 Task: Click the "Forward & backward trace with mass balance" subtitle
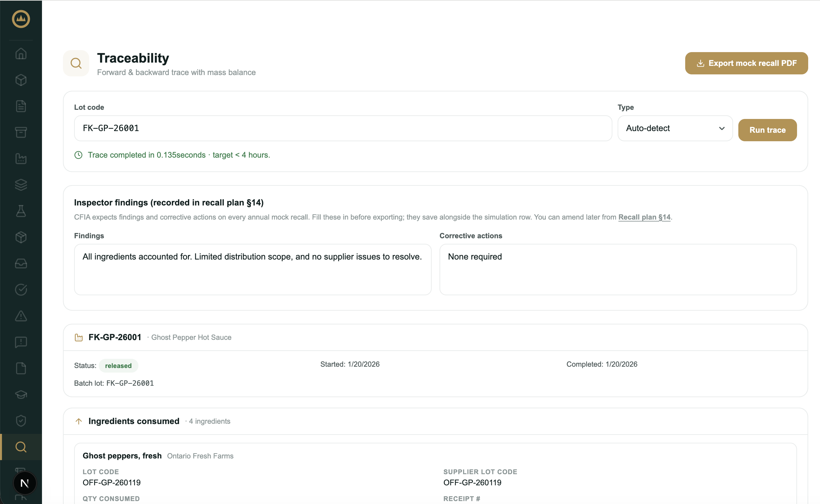pyautogui.click(x=176, y=72)
